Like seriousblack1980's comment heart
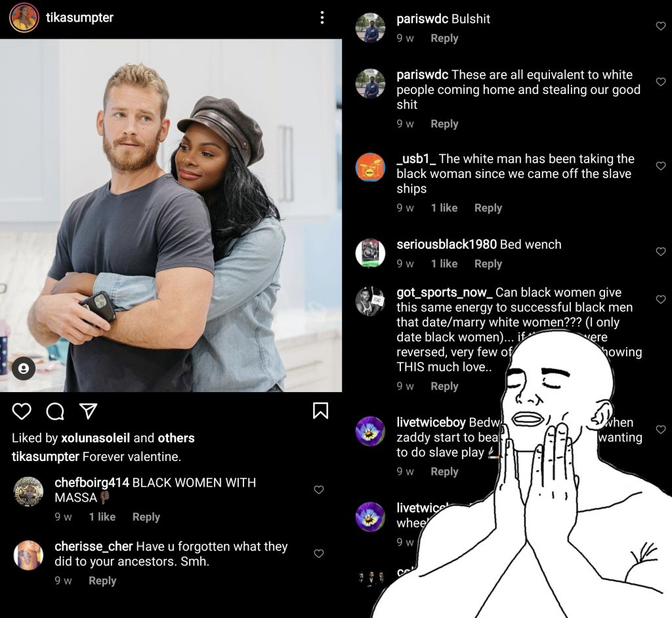Screen dimensions: 672x618 (x=661, y=252)
